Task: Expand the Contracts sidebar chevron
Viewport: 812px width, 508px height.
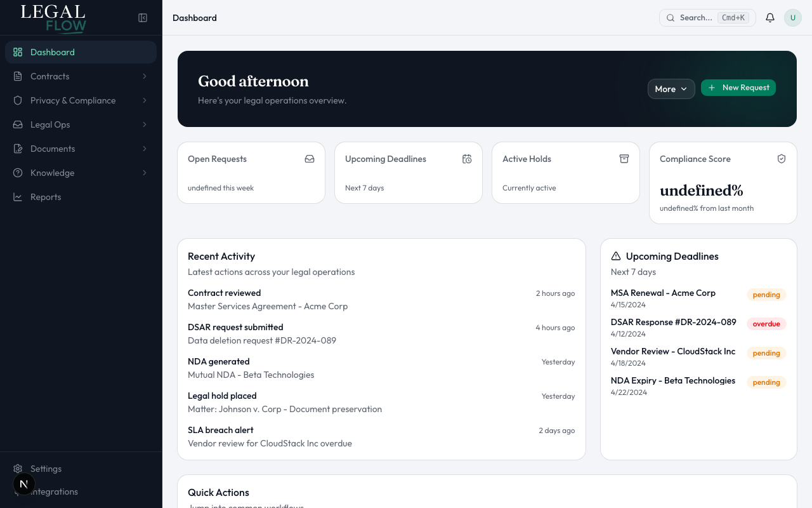Action: coord(144,76)
